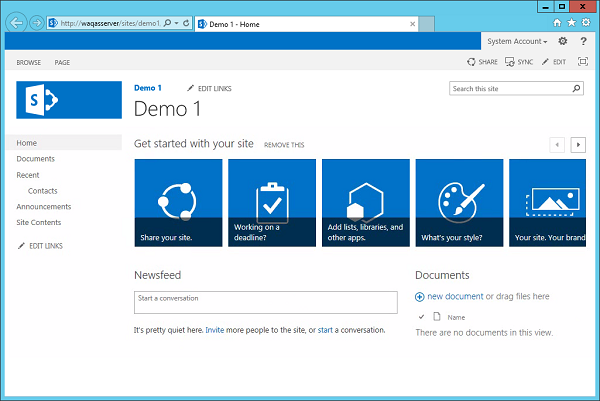The height and width of the screenshot is (401, 600).
Task: Open the 'What's your style?' tile
Action: 458,203
